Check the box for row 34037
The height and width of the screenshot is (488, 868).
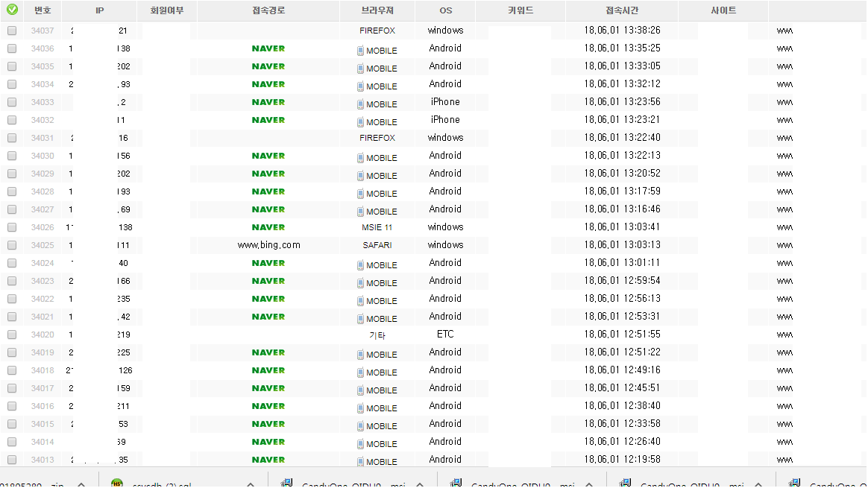pos(12,31)
